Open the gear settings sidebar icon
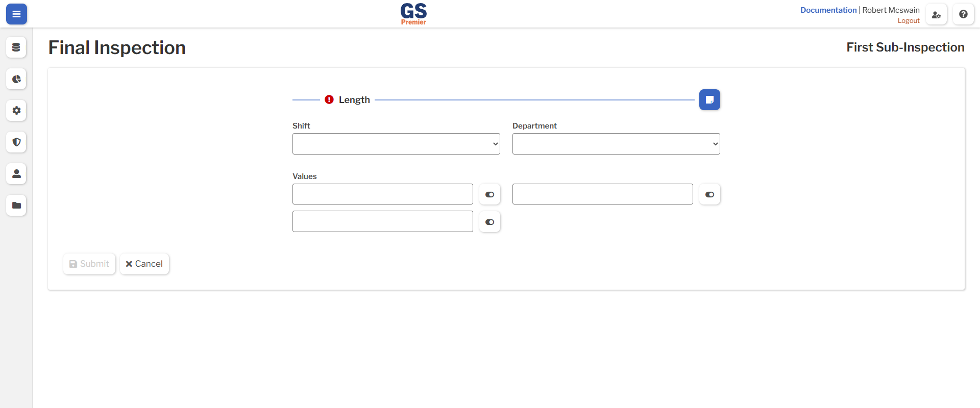 [x=16, y=111]
